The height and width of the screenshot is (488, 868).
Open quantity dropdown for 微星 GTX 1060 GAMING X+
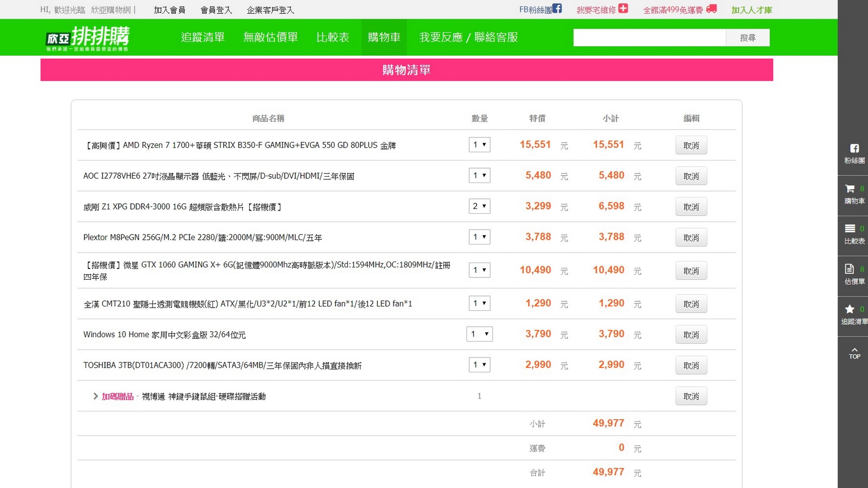tap(479, 270)
